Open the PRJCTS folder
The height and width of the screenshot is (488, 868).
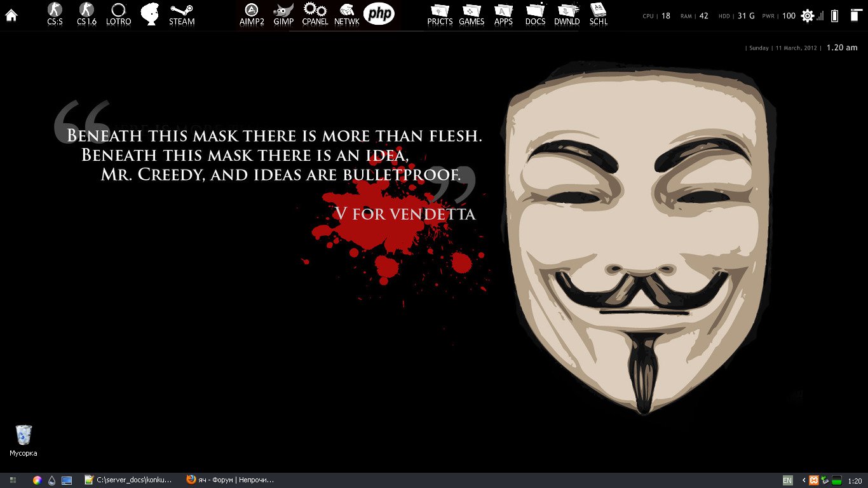tap(440, 14)
